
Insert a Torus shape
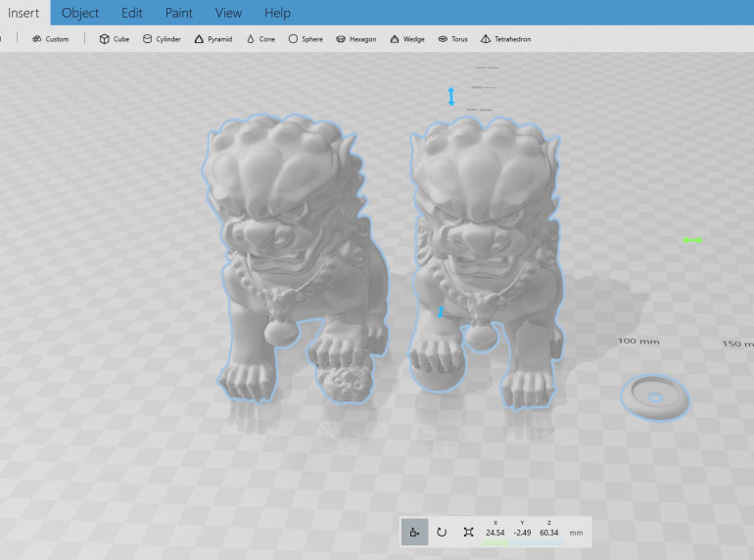(452, 39)
